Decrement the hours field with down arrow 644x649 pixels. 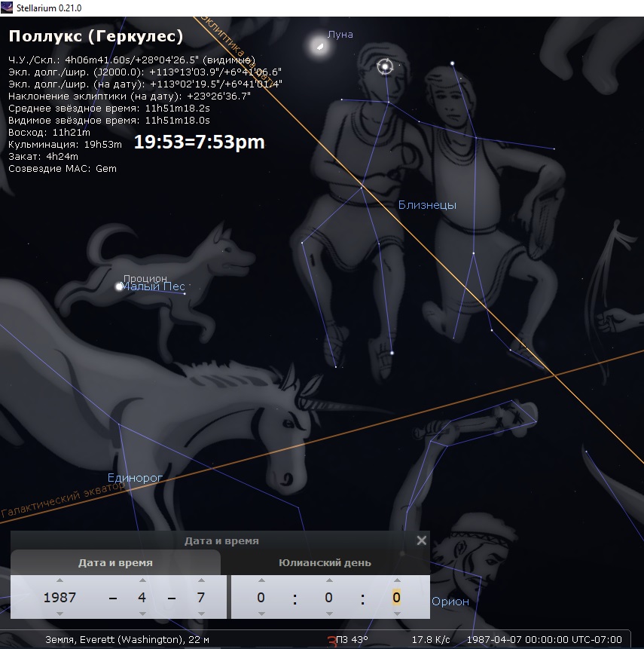click(261, 614)
